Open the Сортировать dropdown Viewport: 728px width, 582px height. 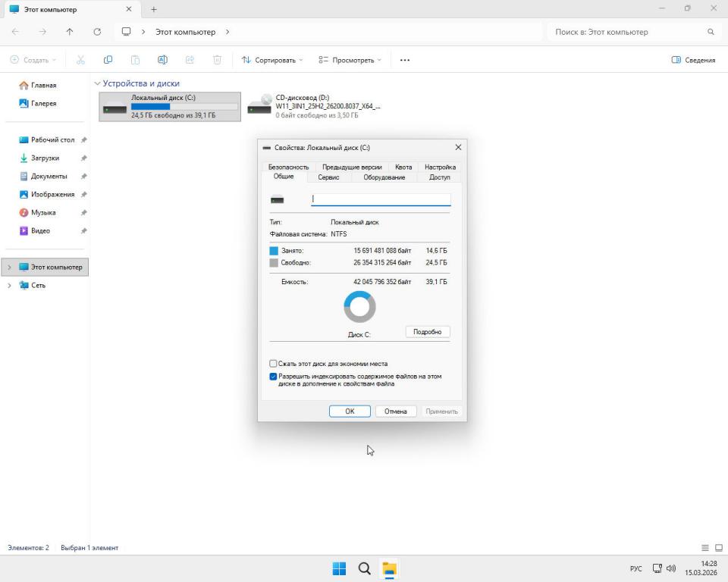tap(271, 60)
